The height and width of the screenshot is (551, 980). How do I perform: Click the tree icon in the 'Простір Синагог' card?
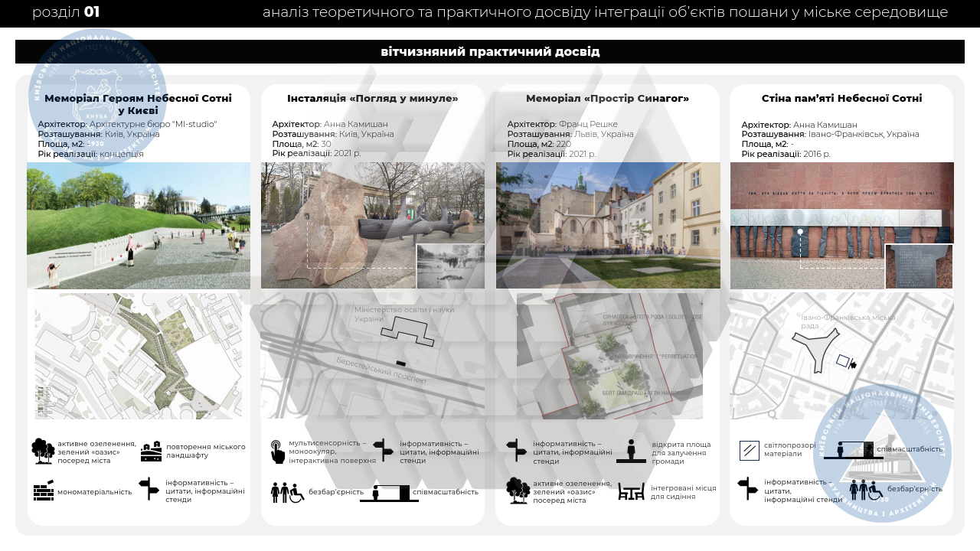[x=518, y=490]
